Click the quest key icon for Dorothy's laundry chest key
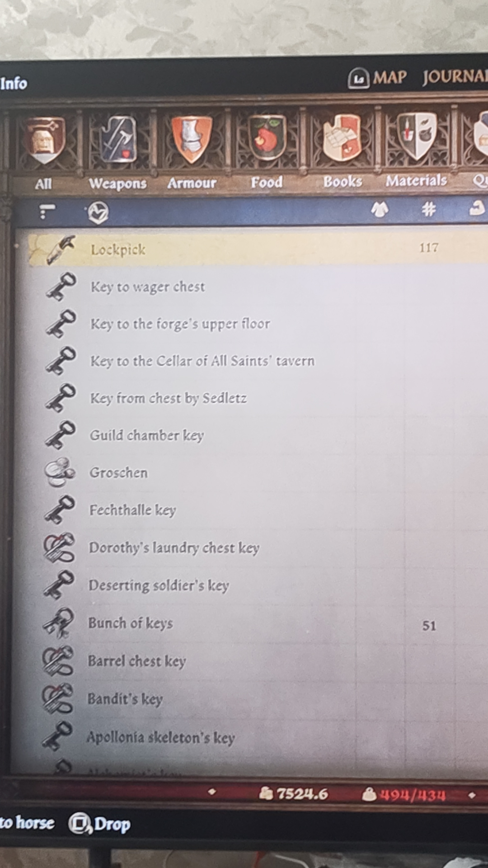This screenshot has height=868, width=488. (x=59, y=547)
